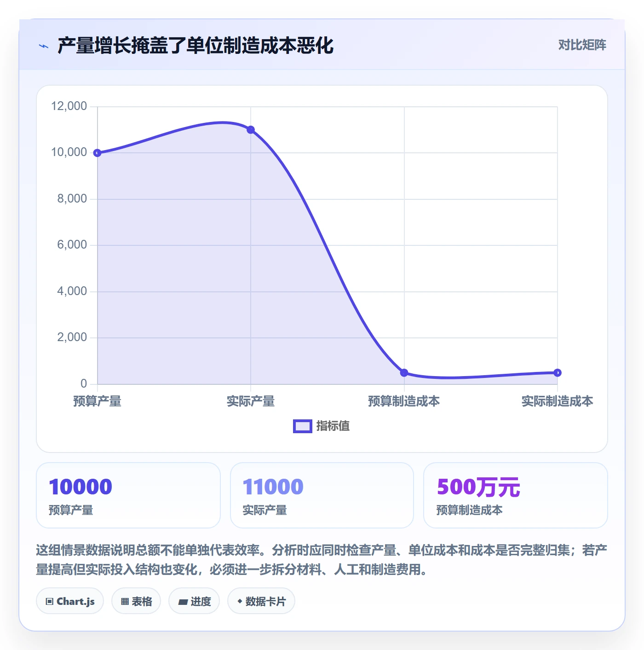Click the paragraph starting with 这组情景数据说明

tap(322, 560)
